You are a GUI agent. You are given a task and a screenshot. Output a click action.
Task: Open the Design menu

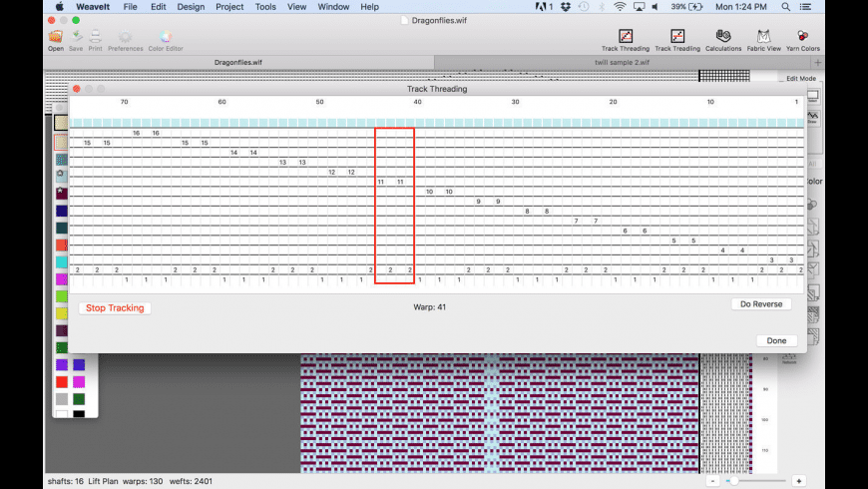(192, 7)
